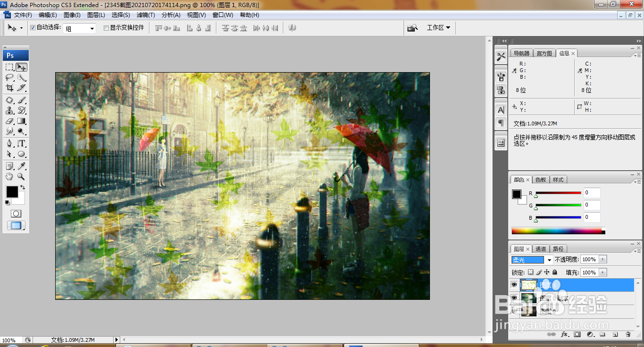Click the delete layer trash icon
The image size is (644, 347).
tap(628, 334)
